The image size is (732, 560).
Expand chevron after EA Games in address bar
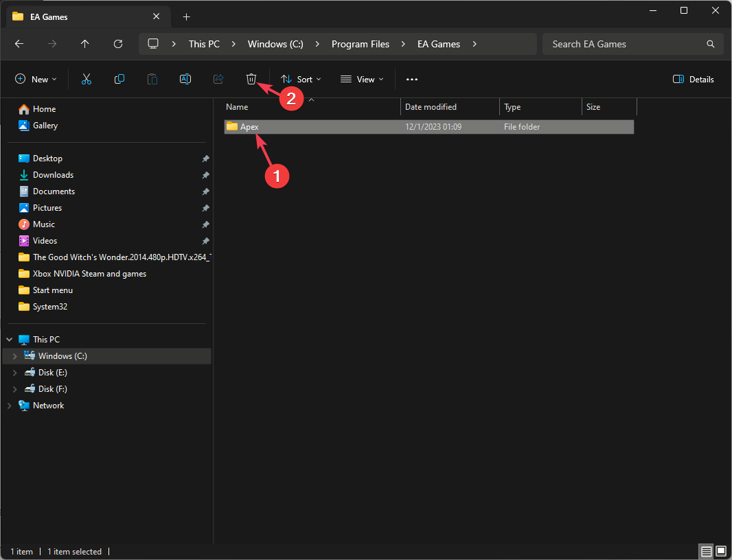coord(474,44)
